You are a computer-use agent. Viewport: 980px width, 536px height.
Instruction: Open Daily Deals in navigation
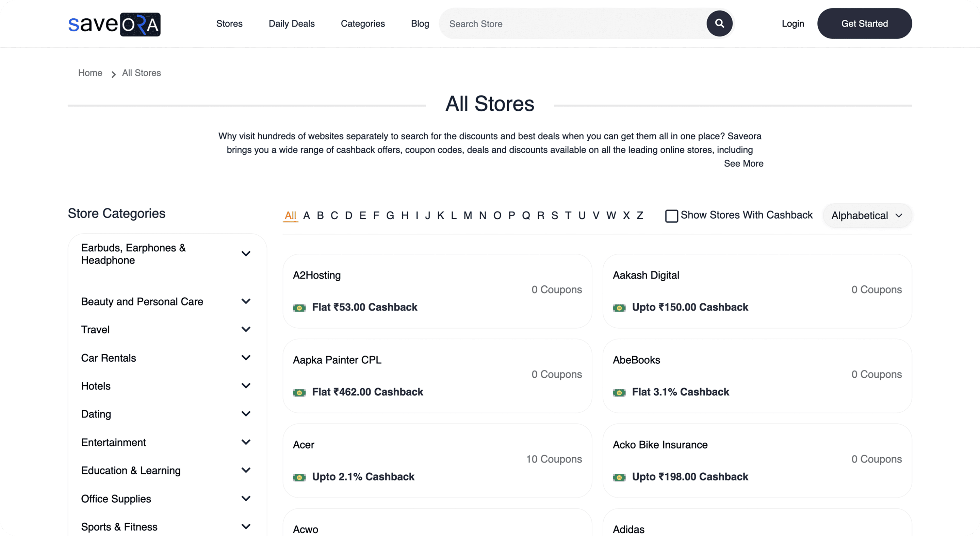(291, 23)
